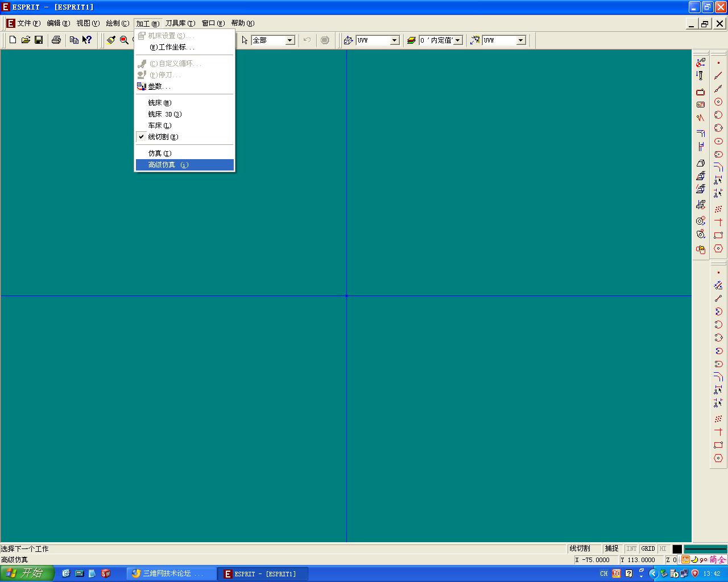Click the Y 113.0000 coordinate readout
This screenshot has width=728, height=582.
pyautogui.click(x=641, y=560)
